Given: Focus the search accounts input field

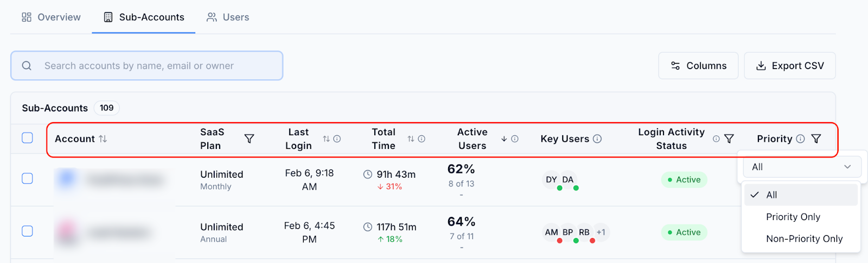Looking at the screenshot, I should point(147,66).
